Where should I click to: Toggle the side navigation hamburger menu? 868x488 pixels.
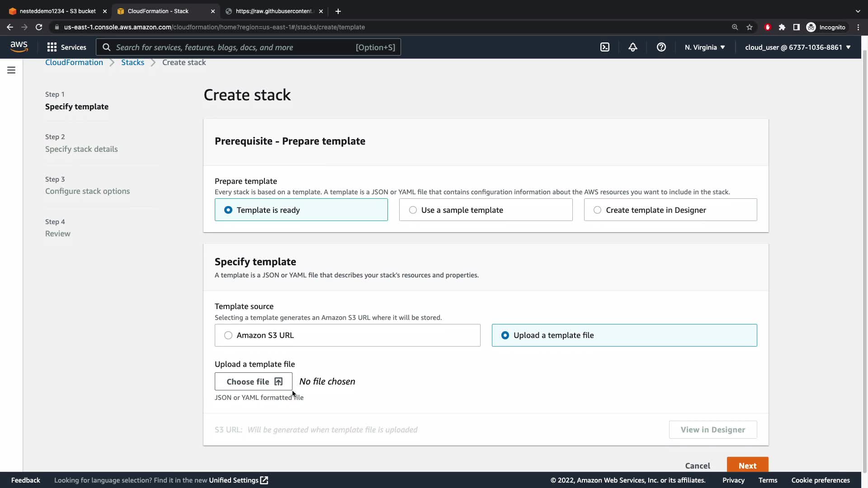tap(11, 70)
